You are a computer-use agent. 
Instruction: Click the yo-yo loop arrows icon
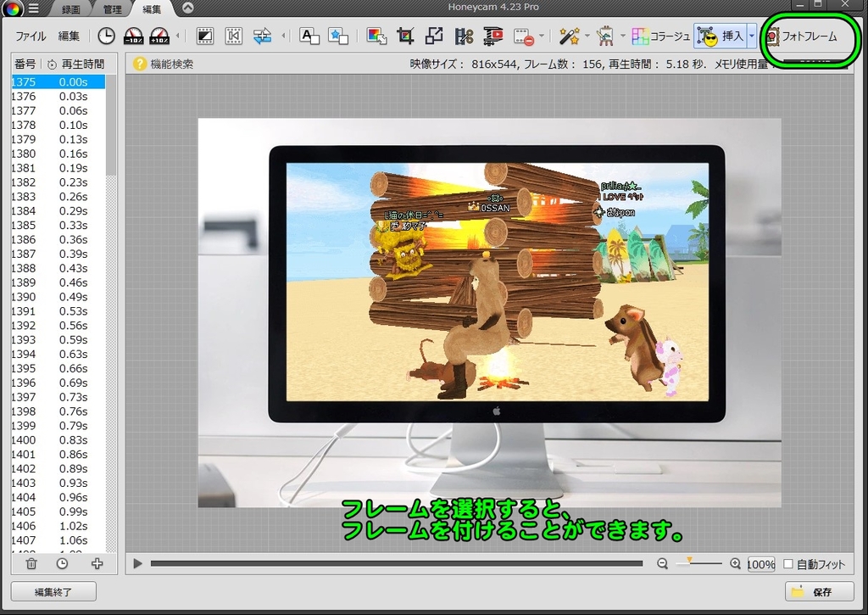coord(263,36)
